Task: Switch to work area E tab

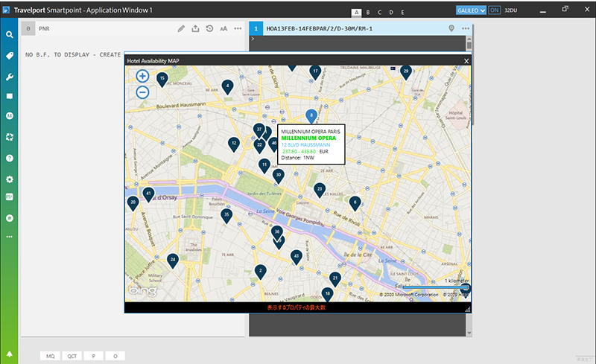Action: pyautogui.click(x=402, y=12)
